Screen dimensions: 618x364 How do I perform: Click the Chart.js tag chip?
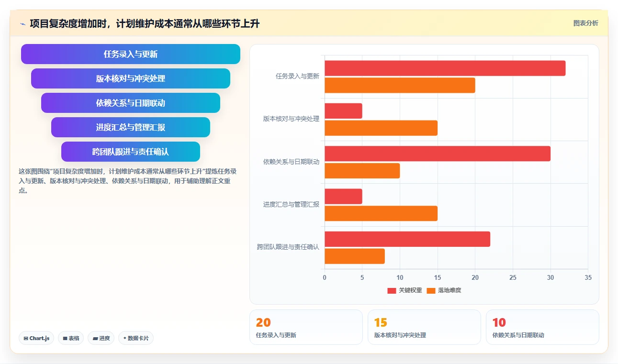[x=37, y=338]
